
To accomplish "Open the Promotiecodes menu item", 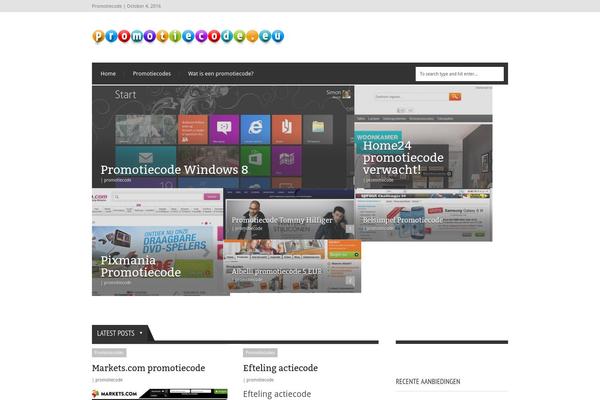I will (x=152, y=73).
